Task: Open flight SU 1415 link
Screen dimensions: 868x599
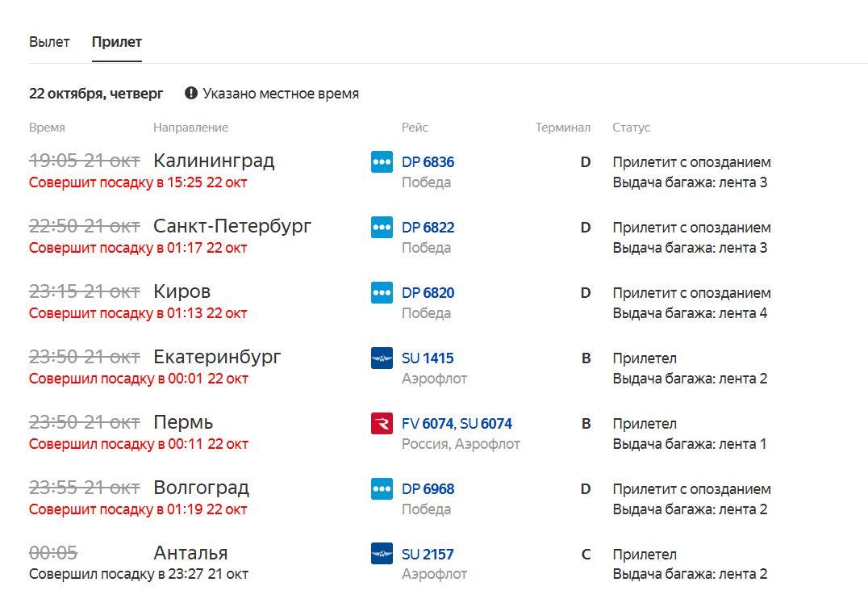Action: pyautogui.click(x=428, y=358)
